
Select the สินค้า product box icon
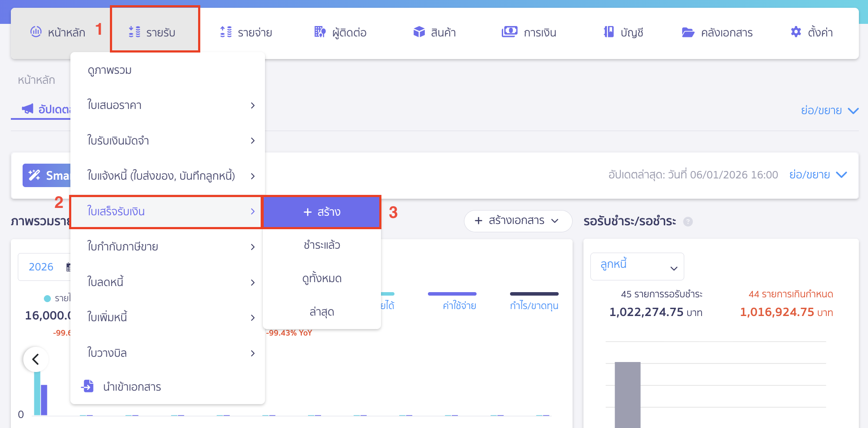(419, 32)
